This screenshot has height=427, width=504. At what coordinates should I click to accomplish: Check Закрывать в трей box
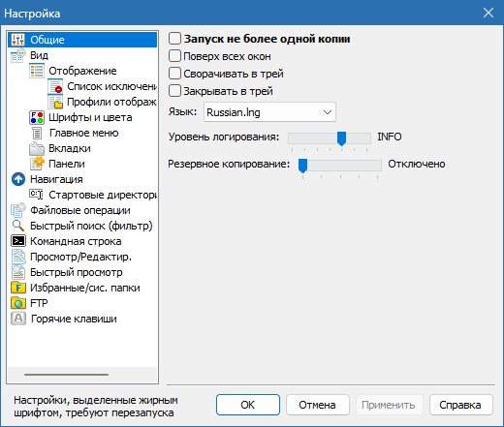(x=174, y=91)
